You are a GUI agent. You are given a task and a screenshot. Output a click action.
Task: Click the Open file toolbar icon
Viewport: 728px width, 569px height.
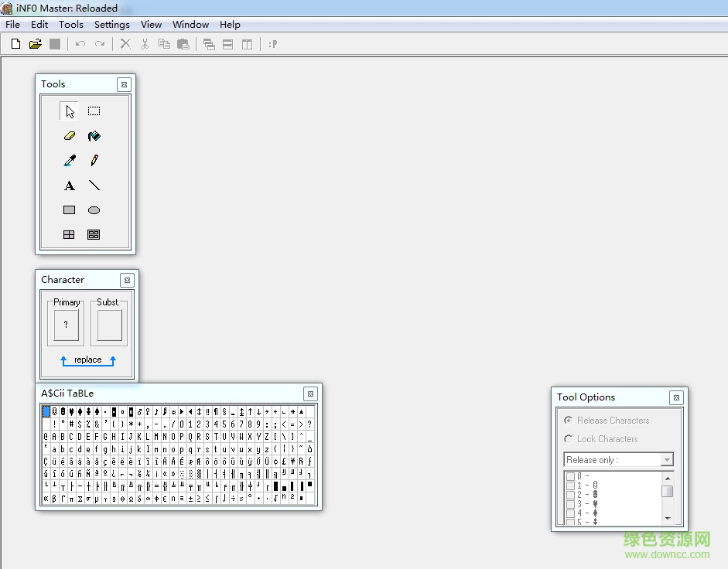point(35,44)
